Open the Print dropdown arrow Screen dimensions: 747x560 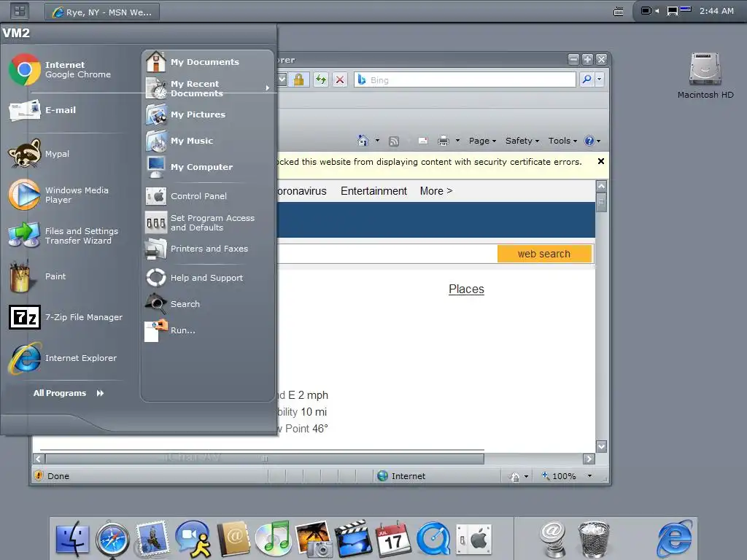pyautogui.click(x=457, y=141)
